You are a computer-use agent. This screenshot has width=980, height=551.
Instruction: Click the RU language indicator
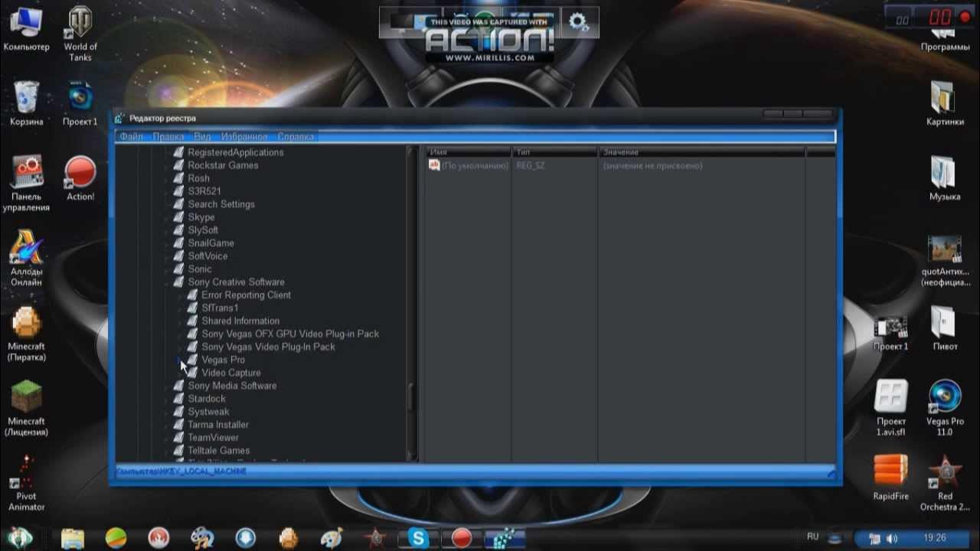click(x=813, y=537)
